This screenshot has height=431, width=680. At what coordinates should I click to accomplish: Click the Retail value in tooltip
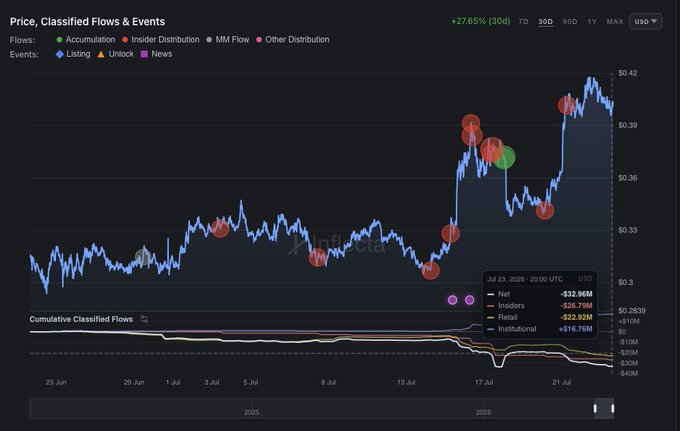point(576,317)
